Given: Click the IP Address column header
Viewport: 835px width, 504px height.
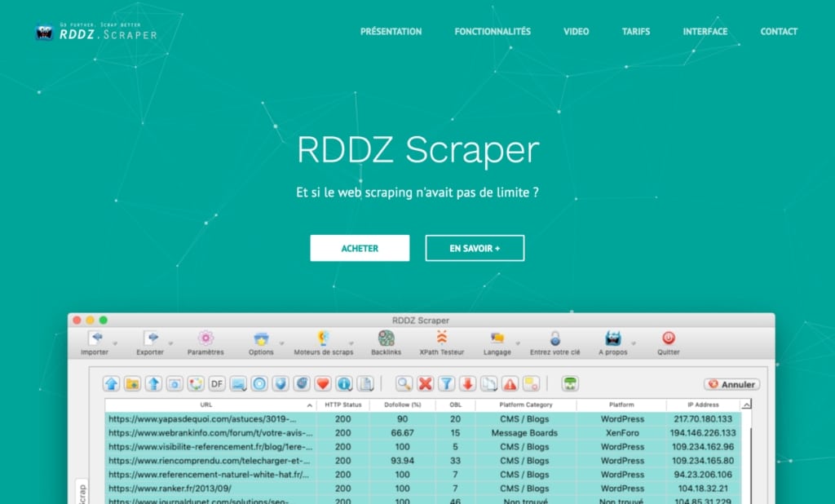Looking at the screenshot, I should coord(703,405).
